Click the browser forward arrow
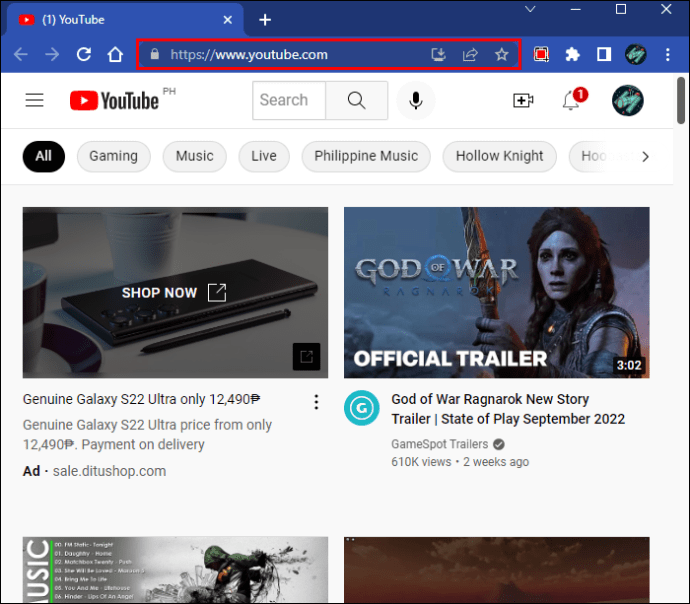Viewport: 690px width, 604px height. click(52, 55)
